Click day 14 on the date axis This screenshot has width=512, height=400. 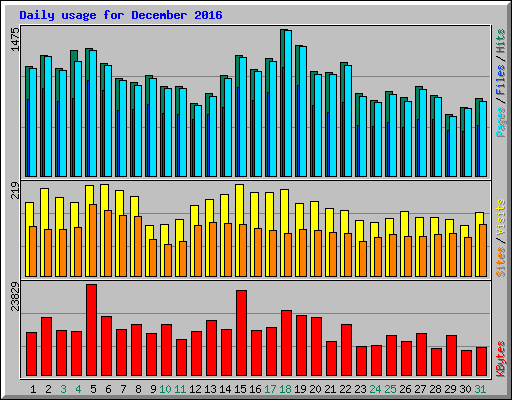(x=225, y=389)
